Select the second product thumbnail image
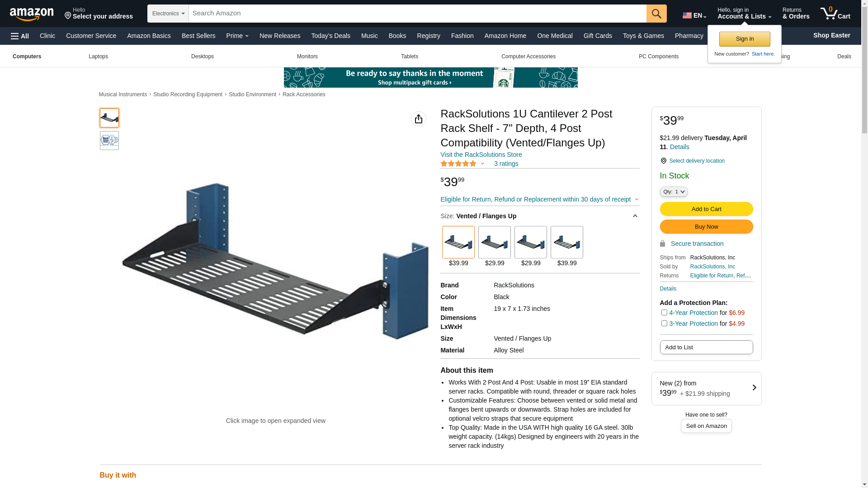 pos(109,141)
